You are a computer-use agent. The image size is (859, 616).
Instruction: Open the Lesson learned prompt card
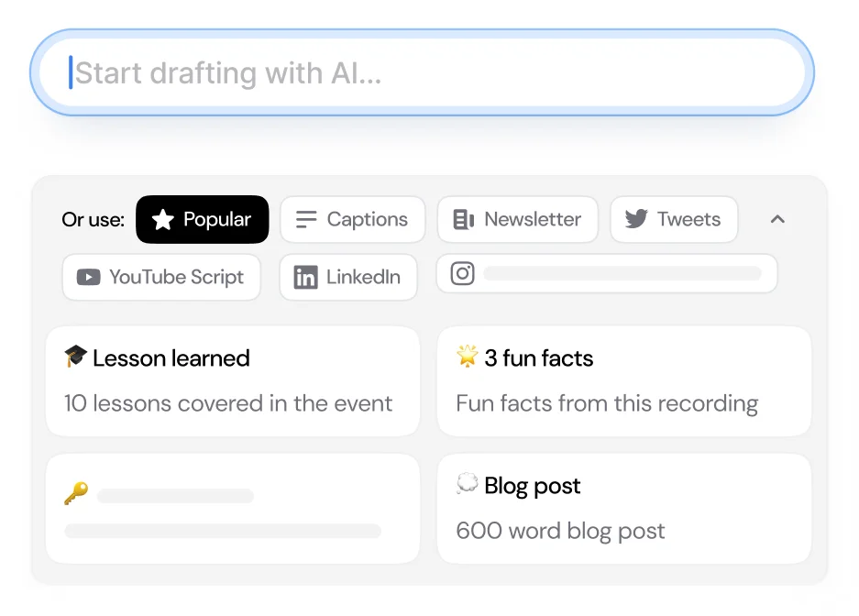[x=233, y=381]
